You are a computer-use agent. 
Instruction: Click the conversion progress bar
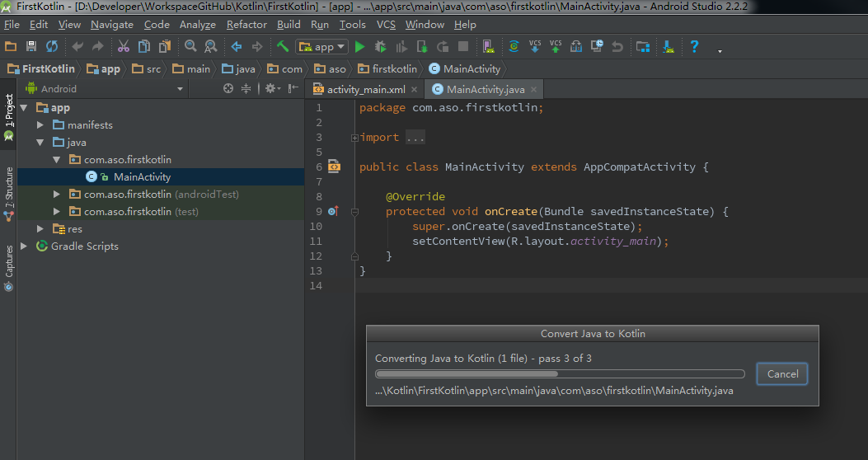pyautogui.click(x=560, y=373)
